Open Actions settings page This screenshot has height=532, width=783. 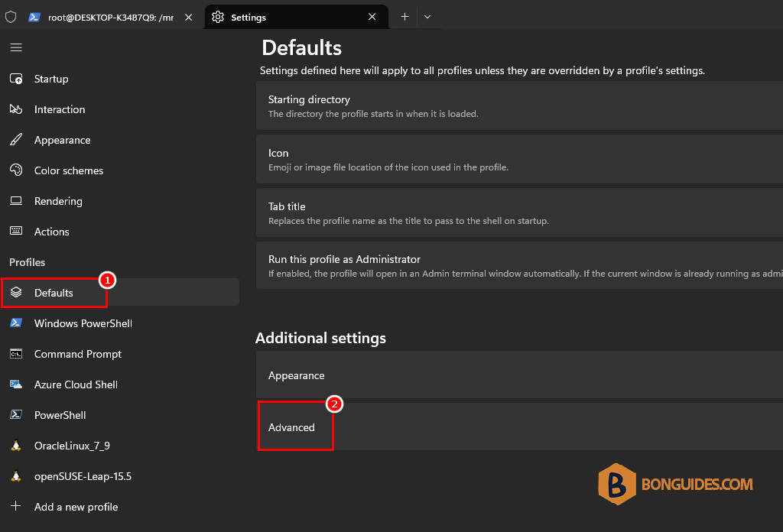click(120, 231)
